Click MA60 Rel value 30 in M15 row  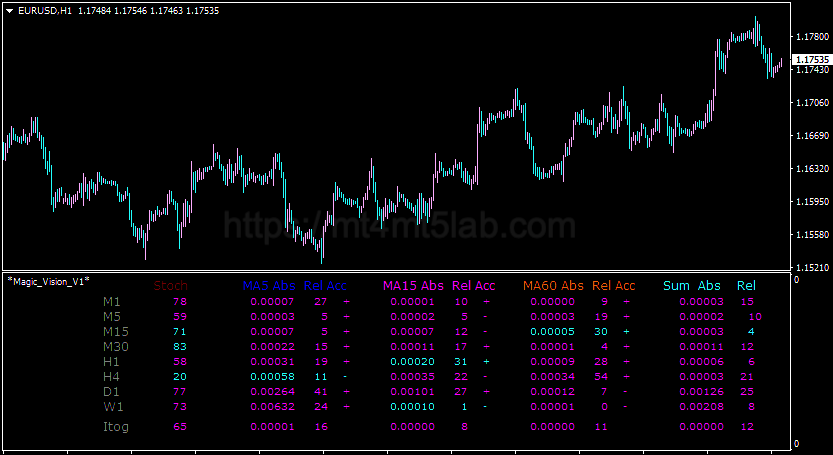point(601,332)
